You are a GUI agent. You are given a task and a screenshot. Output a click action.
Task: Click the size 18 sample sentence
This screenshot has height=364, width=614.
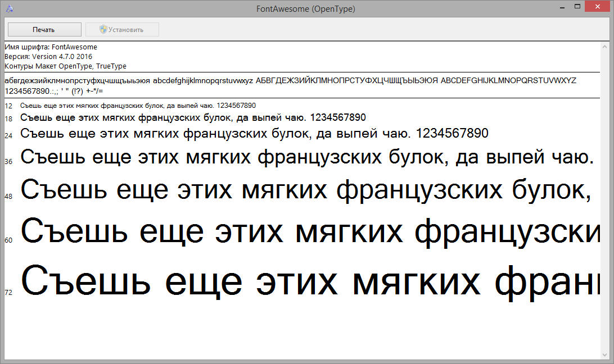[x=193, y=117]
